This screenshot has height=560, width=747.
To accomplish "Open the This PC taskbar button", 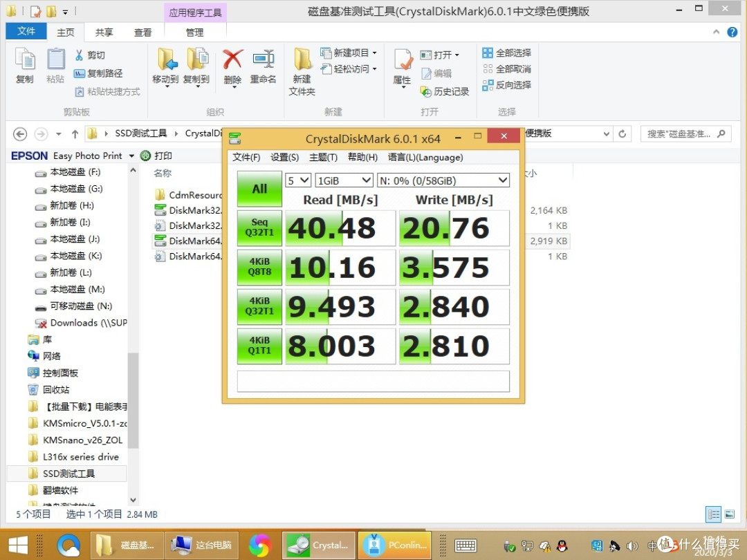I will tap(202, 545).
